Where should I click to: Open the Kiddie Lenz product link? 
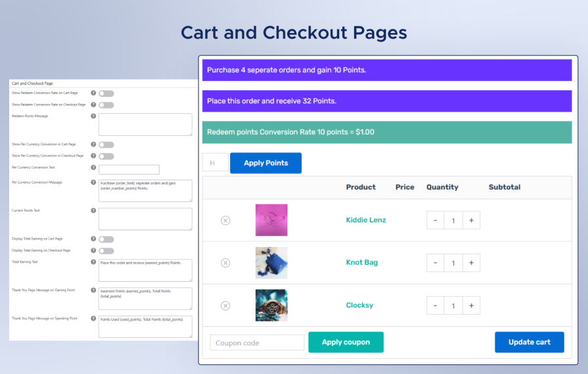click(x=366, y=220)
